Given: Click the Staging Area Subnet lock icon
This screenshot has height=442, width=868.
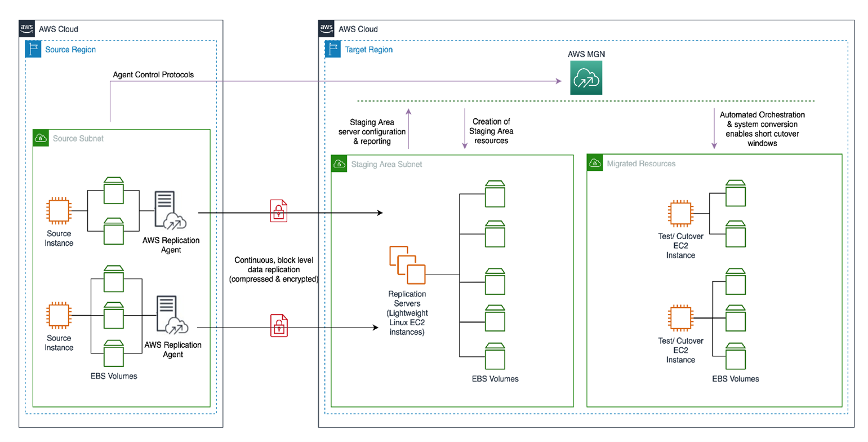Looking at the screenshot, I should tap(339, 164).
